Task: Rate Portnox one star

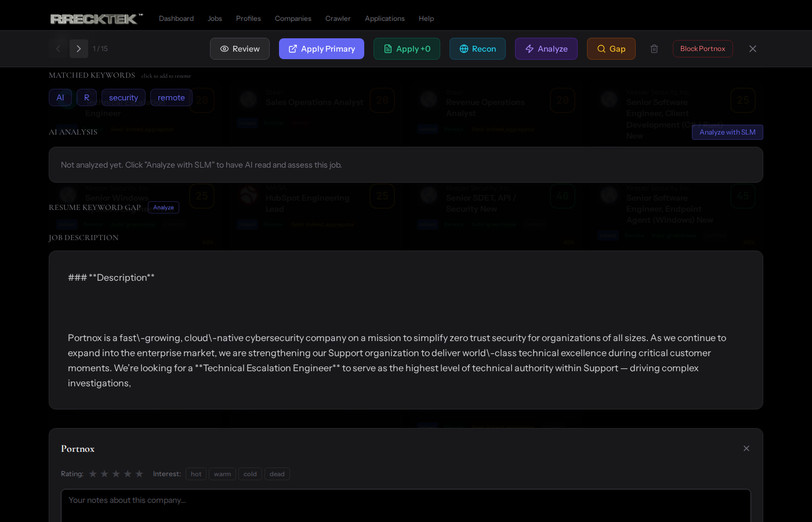Action: [x=93, y=474]
